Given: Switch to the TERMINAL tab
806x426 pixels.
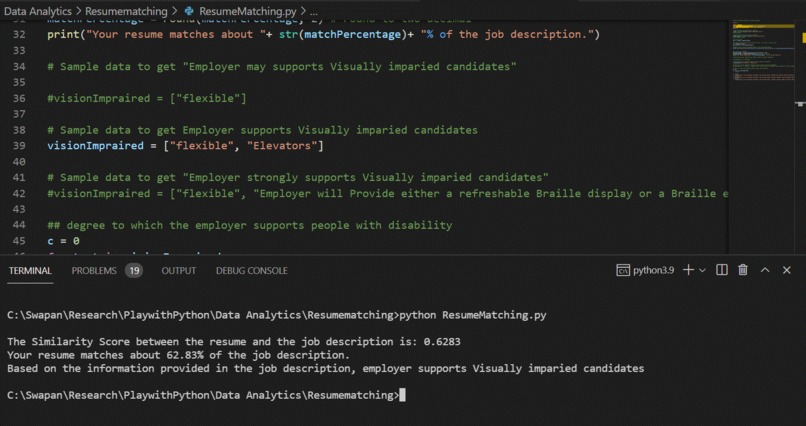Looking at the screenshot, I should pyautogui.click(x=30, y=271).
